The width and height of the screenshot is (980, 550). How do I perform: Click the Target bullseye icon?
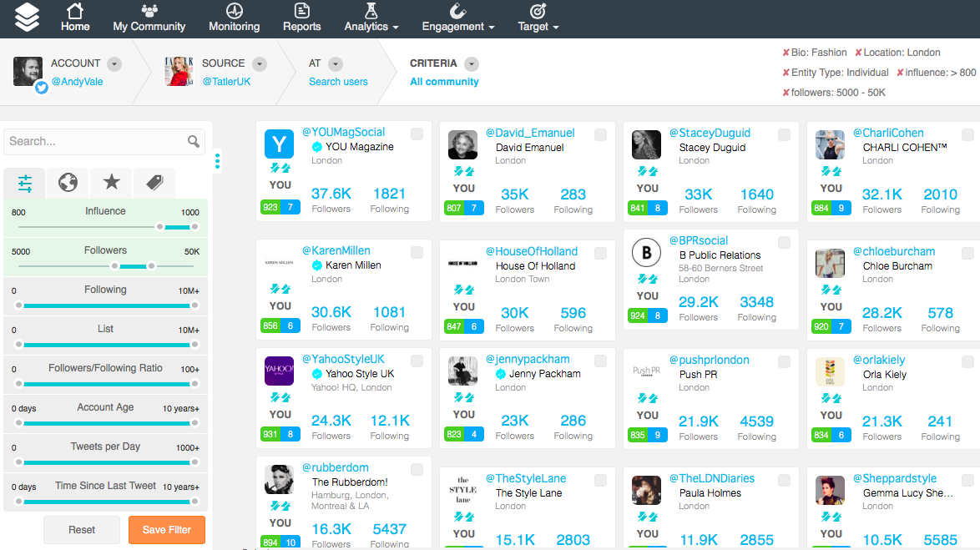(538, 11)
